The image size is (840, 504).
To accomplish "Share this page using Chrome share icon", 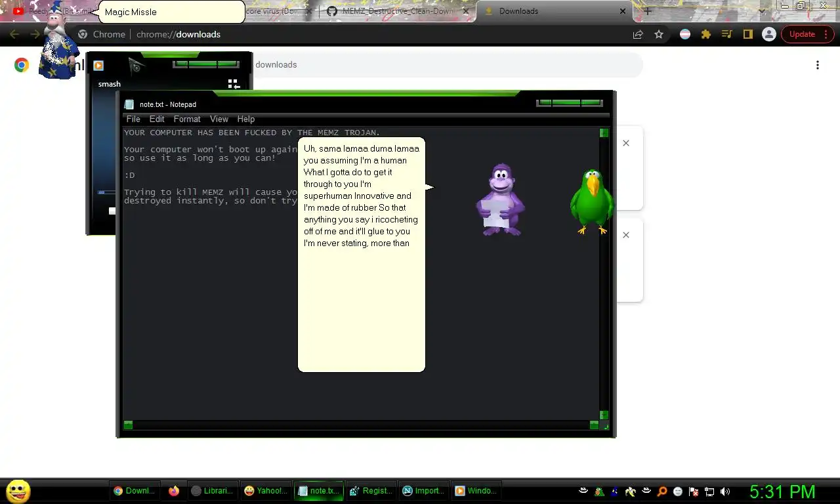I will point(638,34).
